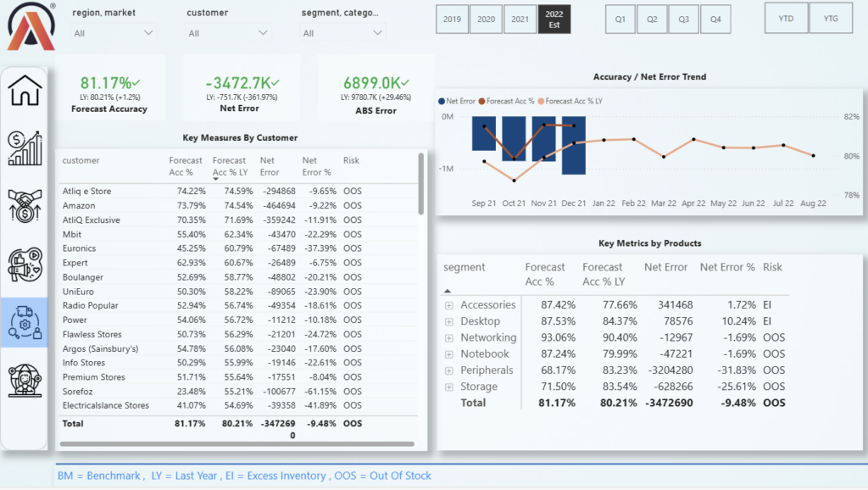Select the UniEuro customer row

(212, 292)
